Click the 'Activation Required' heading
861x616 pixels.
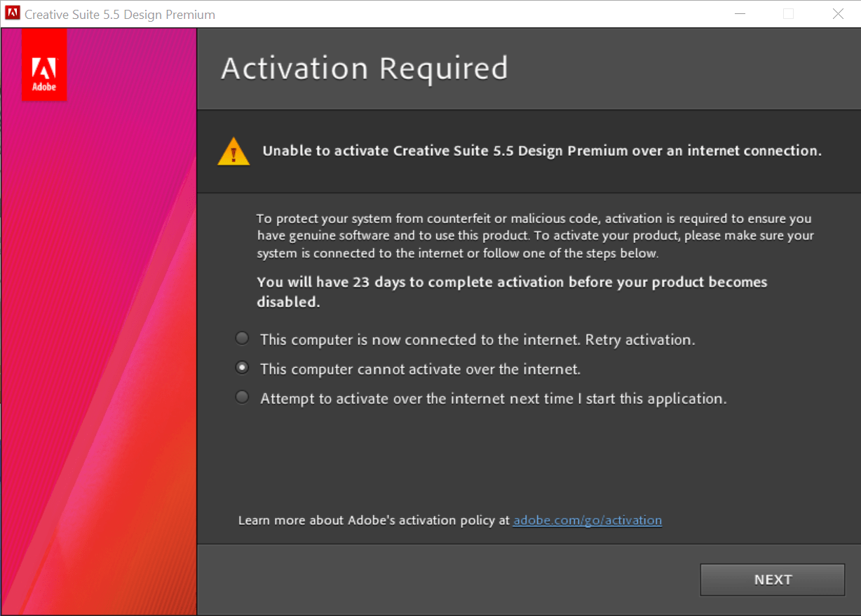tap(364, 68)
